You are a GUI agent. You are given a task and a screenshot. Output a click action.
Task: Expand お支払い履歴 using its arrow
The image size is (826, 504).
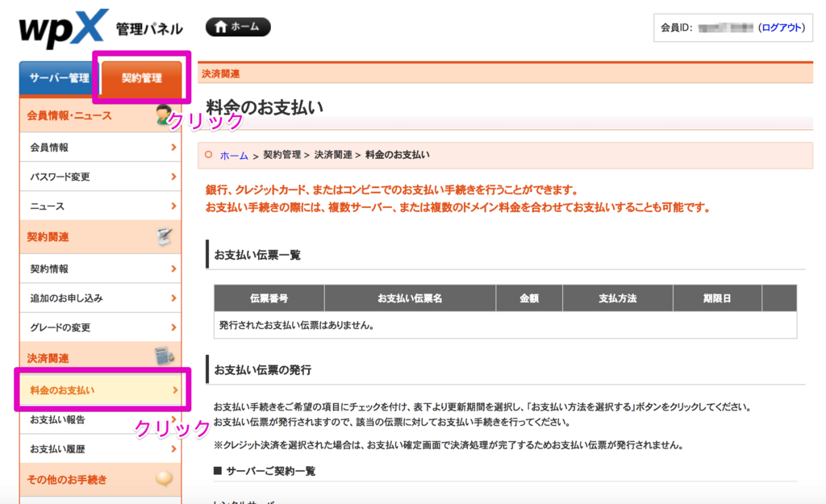tap(174, 451)
